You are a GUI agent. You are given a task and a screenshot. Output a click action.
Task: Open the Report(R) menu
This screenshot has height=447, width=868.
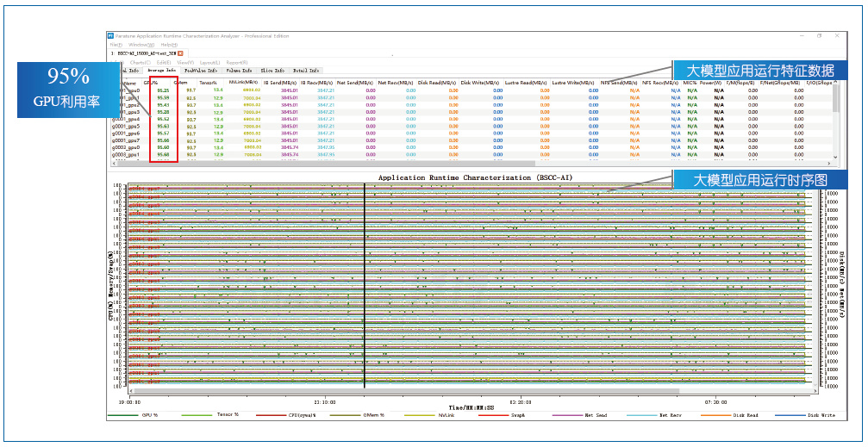[x=236, y=63]
